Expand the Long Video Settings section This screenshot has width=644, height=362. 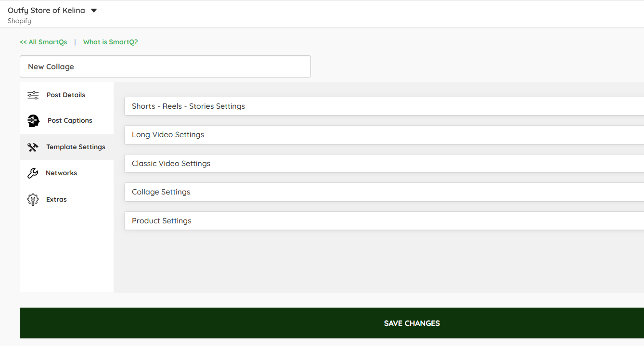pyautogui.click(x=384, y=135)
